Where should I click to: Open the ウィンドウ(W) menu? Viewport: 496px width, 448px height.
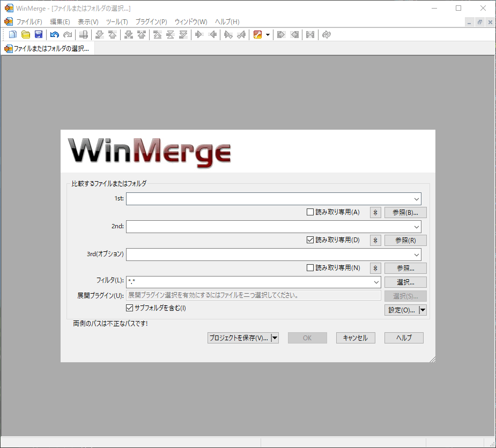(x=191, y=22)
